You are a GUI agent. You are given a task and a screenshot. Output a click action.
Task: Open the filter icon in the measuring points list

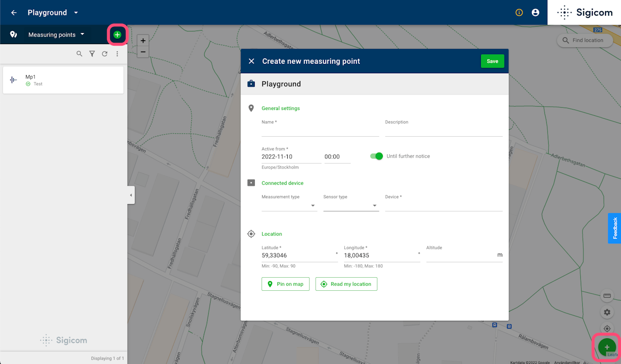(x=92, y=54)
